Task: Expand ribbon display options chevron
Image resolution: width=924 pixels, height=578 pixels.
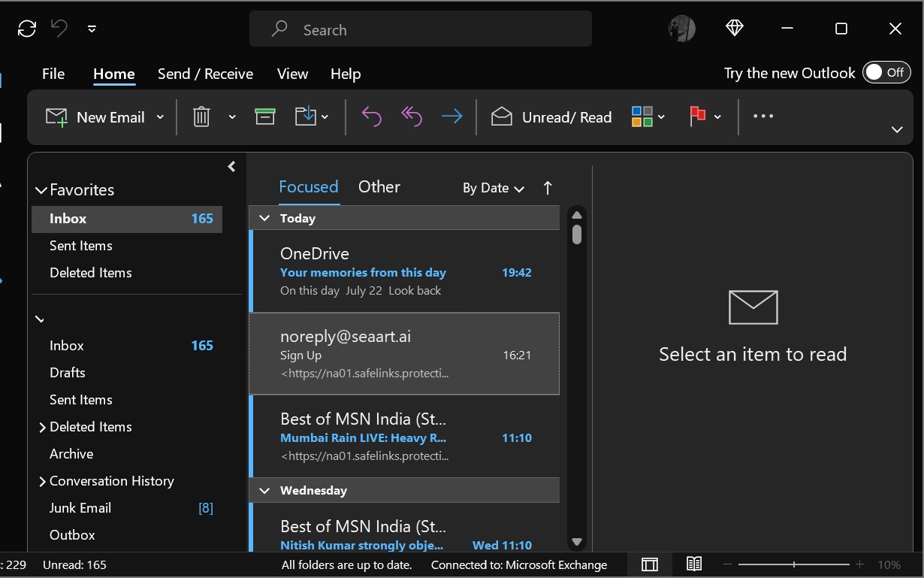Action: point(897,130)
